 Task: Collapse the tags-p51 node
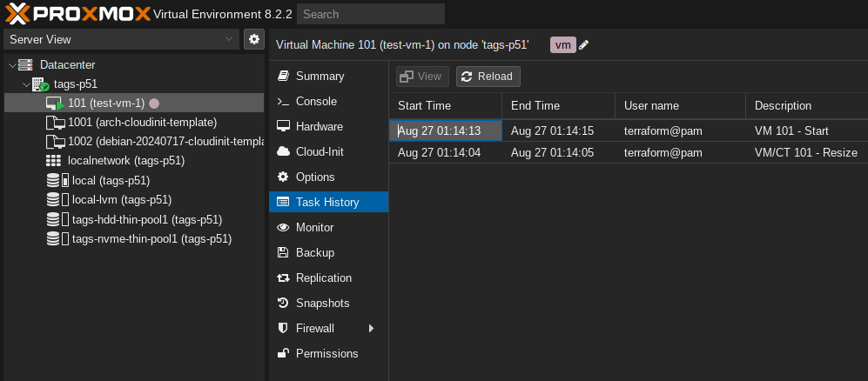pyautogui.click(x=24, y=84)
